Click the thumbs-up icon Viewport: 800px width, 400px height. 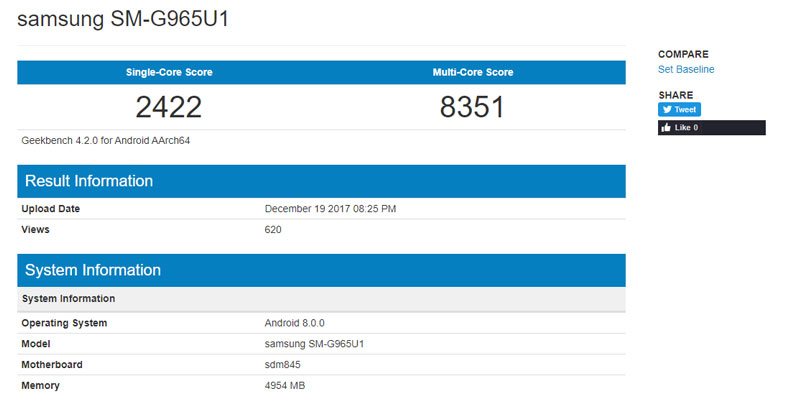[666, 128]
